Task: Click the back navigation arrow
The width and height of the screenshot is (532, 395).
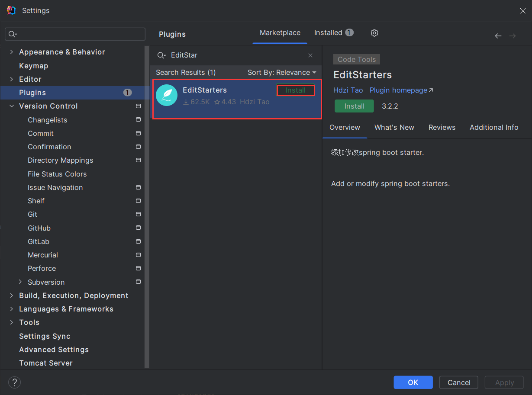Action: coord(498,36)
